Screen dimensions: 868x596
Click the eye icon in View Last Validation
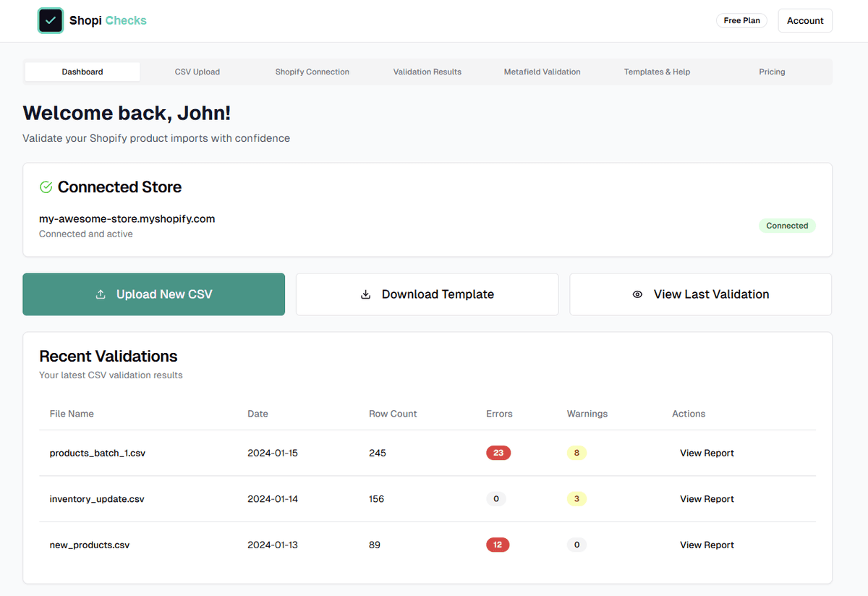click(x=637, y=294)
